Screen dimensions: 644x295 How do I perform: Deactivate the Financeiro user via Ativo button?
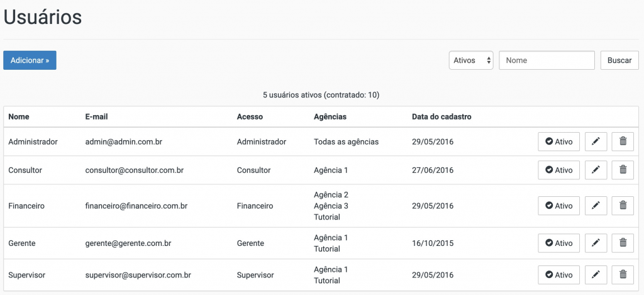click(x=558, y=206)
